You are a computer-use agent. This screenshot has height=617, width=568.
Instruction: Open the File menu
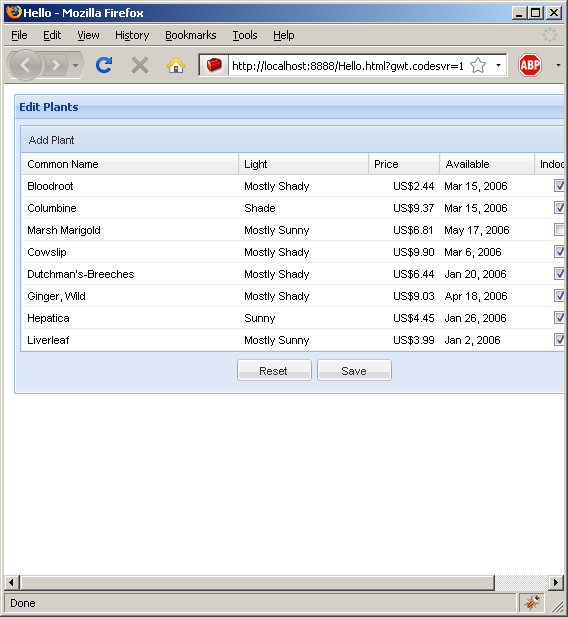(x=19, y=35)
